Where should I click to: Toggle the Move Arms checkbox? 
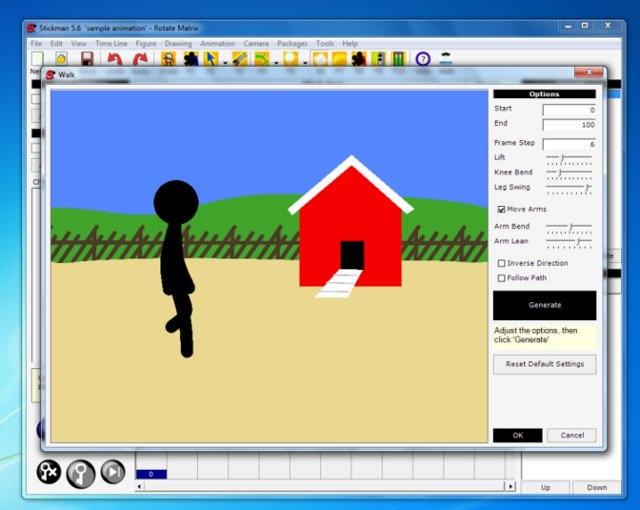tap(502, 209)
